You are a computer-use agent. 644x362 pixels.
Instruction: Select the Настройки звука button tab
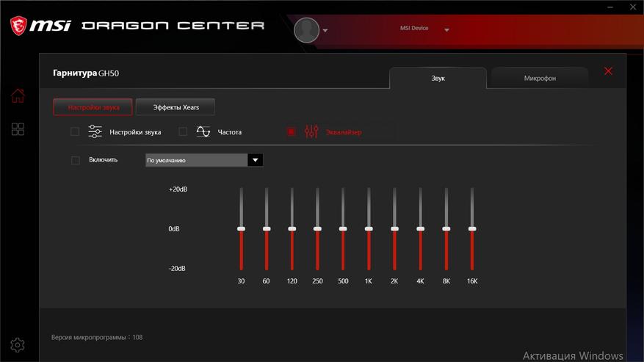93,107
